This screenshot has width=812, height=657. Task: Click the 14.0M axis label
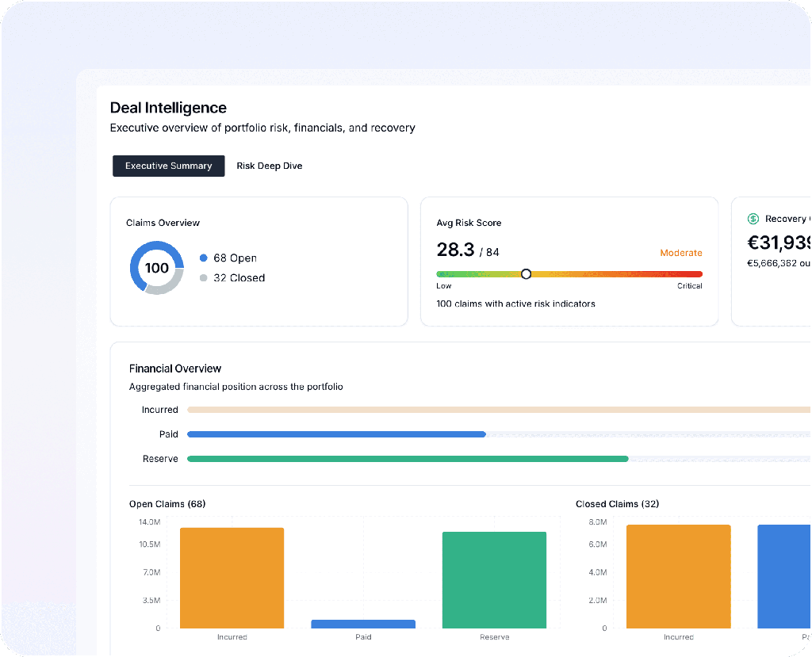(x=150, y=521)
